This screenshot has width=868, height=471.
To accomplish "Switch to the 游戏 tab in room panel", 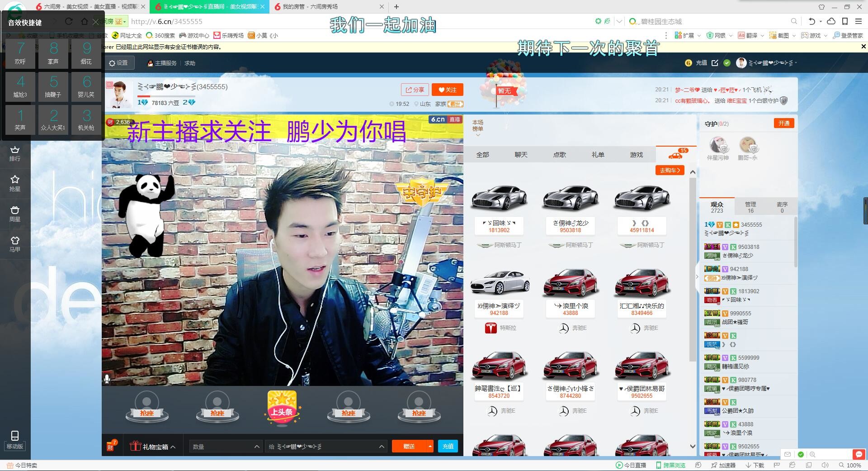I will click(636, 155).
